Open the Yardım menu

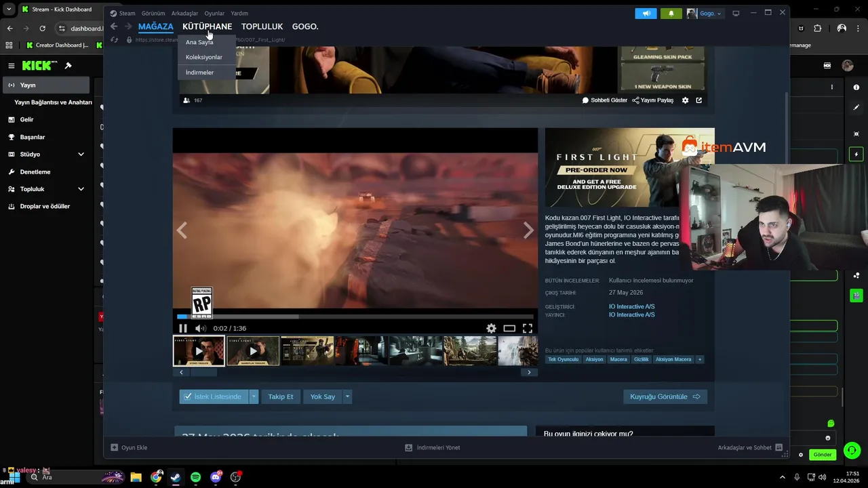(x=239, y=14)
